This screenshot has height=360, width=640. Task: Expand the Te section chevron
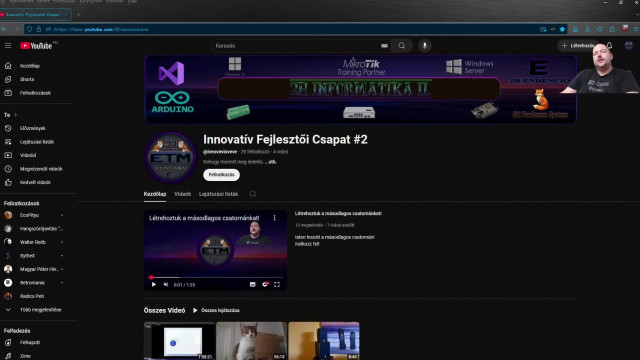(16, 115)
